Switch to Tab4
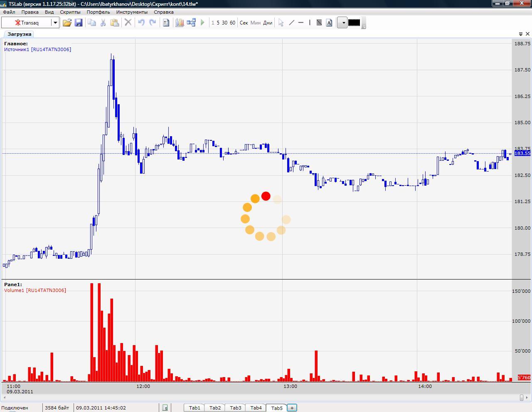 [x=256, y=408]
